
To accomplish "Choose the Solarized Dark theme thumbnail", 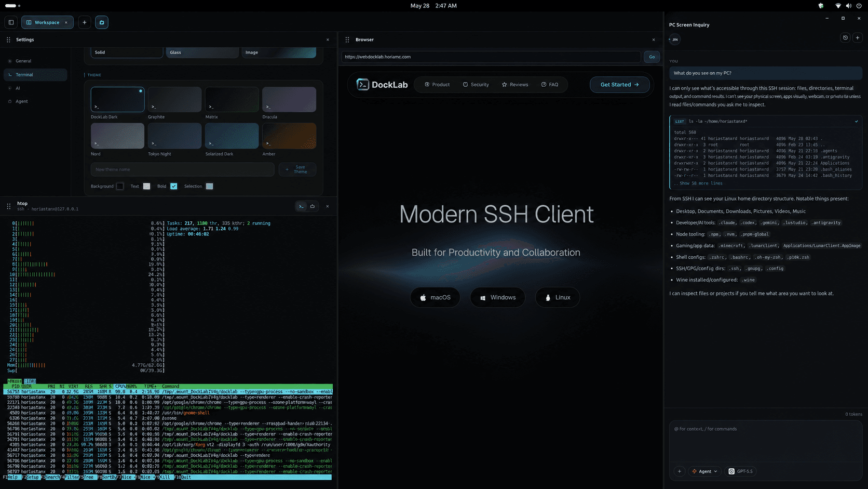I will tap(232, 136).
